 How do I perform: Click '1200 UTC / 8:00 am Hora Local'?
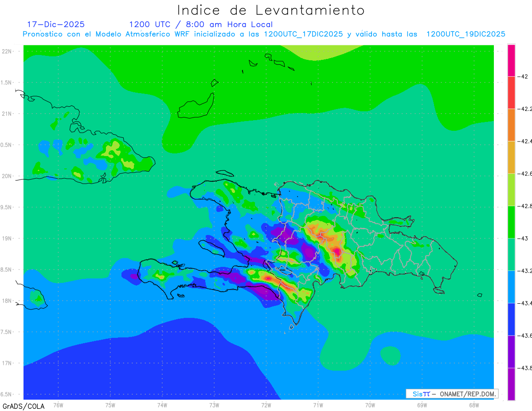[x=201, y=24]
